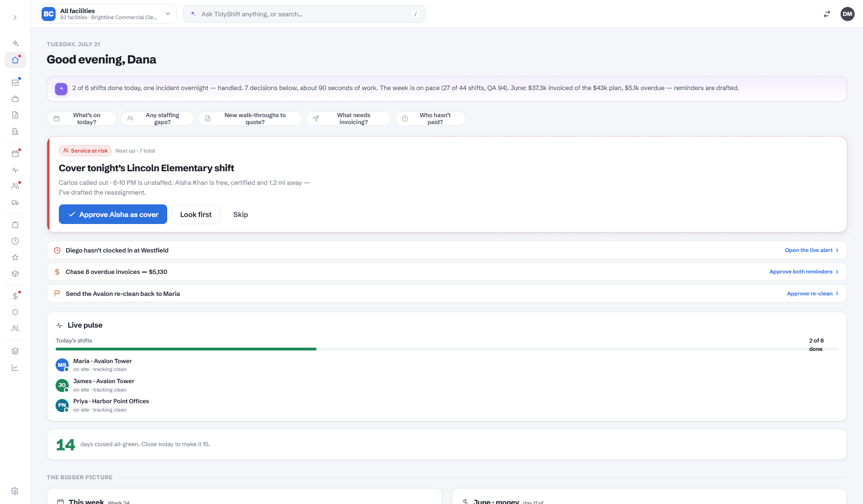Open the clipboard icon in sidebar
The height and width of the screenshot is (504, 863).
pyautogui.click(x=15, y=225)
